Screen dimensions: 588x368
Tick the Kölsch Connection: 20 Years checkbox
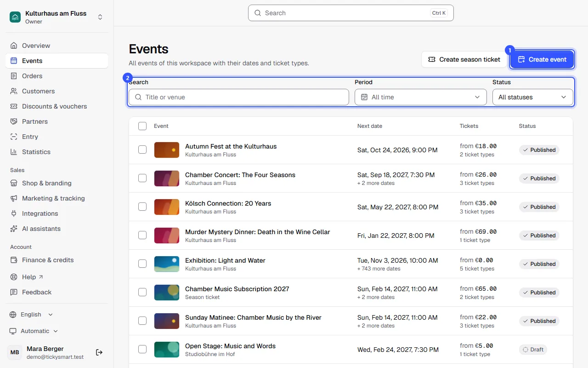tap(142, 207)
